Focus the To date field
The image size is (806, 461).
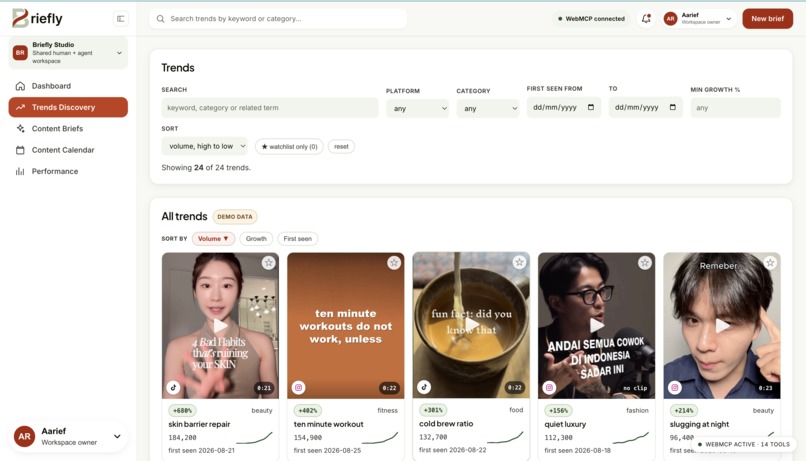(646, 107)
